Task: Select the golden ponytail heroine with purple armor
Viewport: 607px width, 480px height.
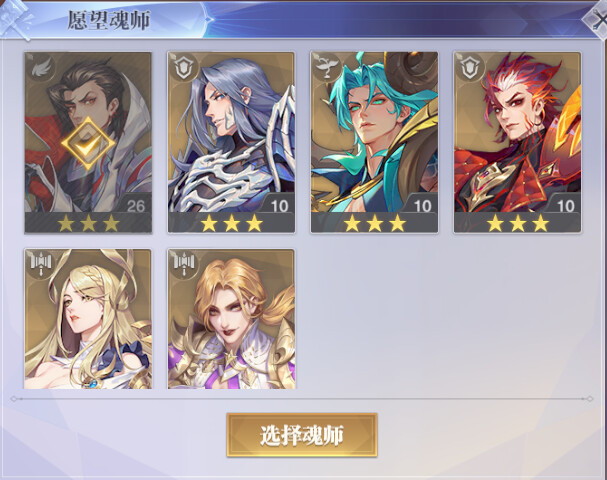Action: pyautogui.click(x=231, y=319)
